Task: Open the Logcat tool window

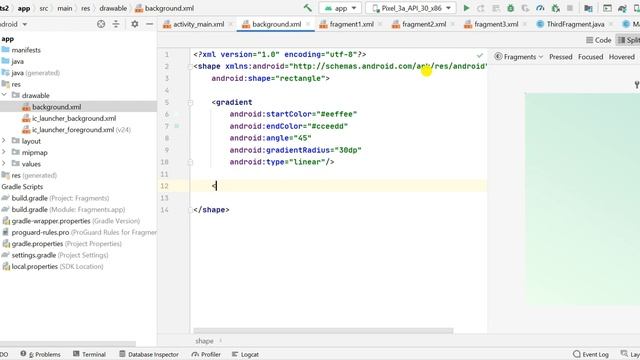Action: [x=245, y=354]
